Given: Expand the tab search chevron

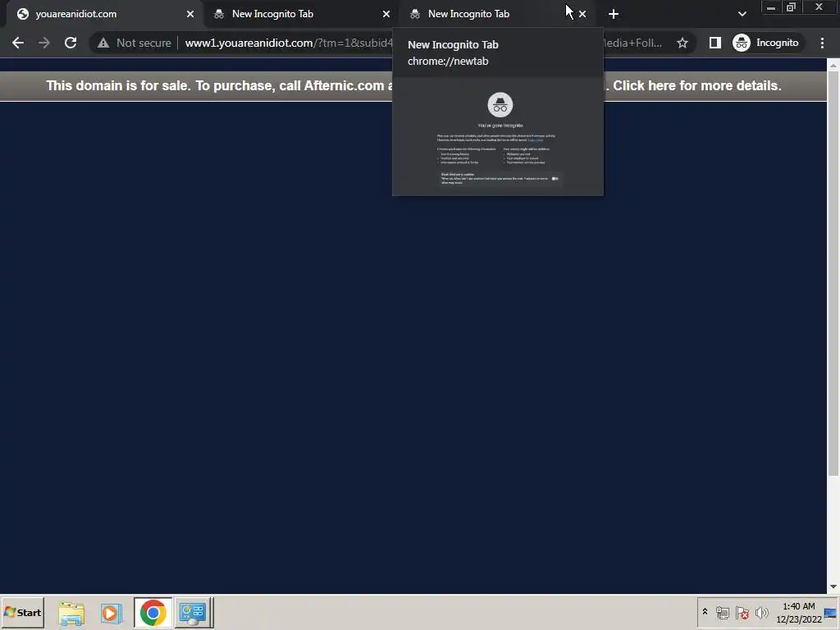Looking at the screenshot, I should click(742, 14).
